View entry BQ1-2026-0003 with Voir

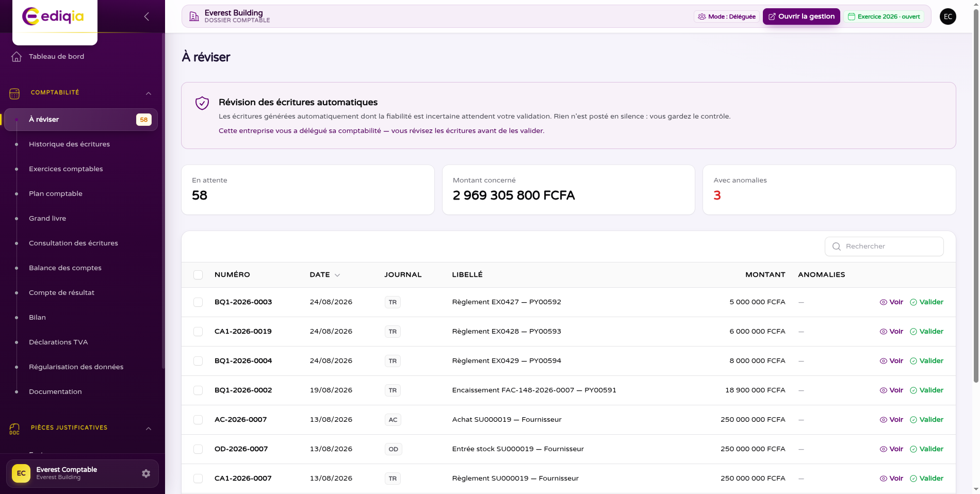click(891, 302)
